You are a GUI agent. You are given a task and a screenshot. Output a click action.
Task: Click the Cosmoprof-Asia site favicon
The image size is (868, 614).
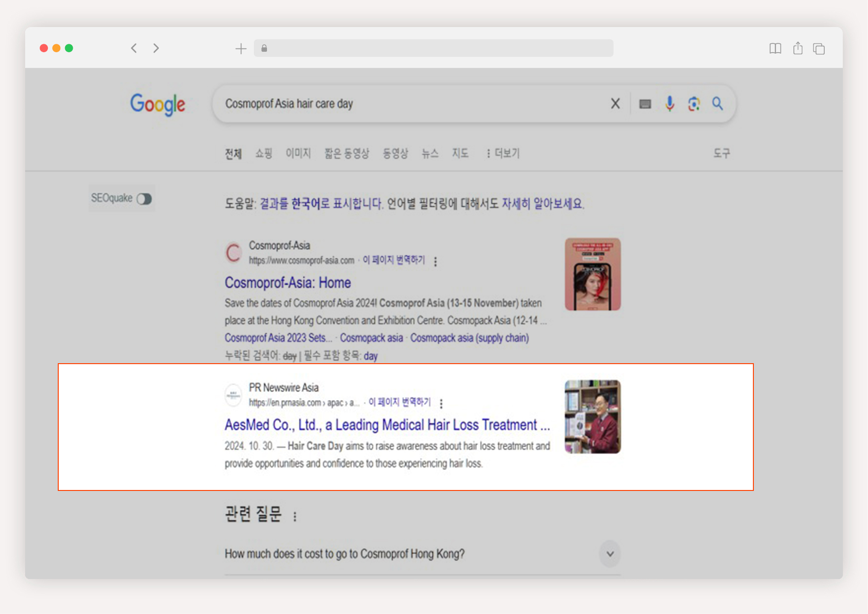[x=233, y=252]
